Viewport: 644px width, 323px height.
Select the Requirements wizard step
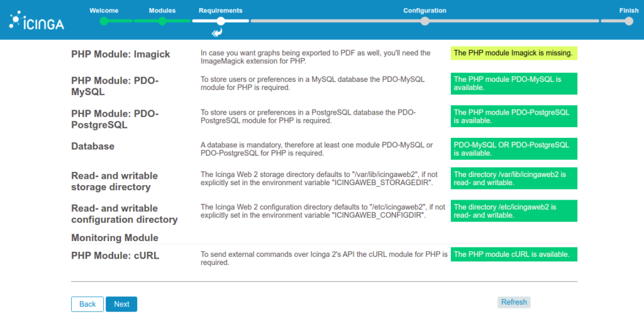click(x=221, y=11)
